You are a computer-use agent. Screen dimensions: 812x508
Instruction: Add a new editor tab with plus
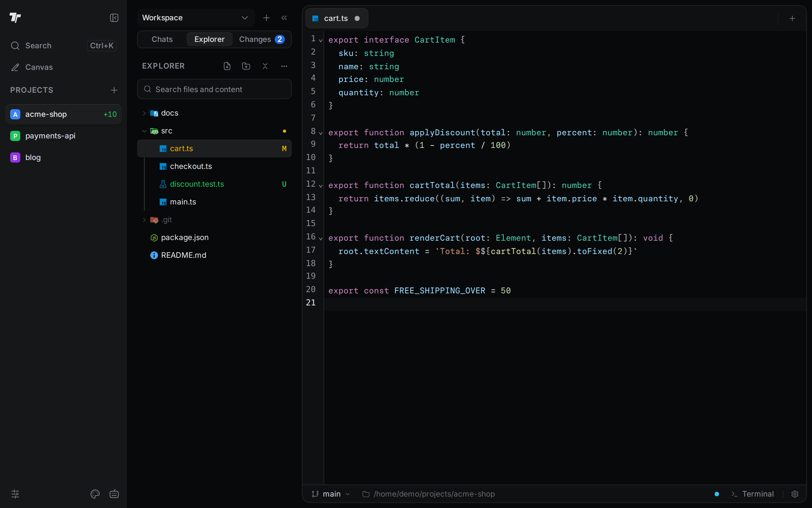[x=792, y=18]
